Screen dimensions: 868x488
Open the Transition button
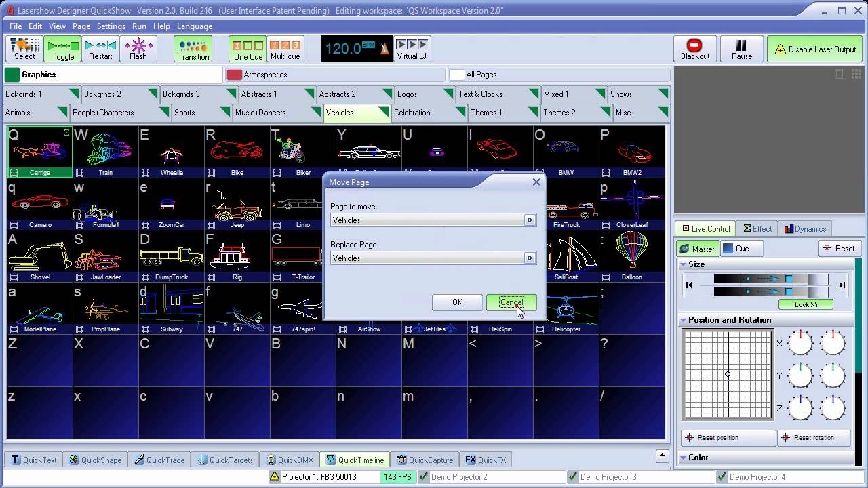(x=193, y=49)
